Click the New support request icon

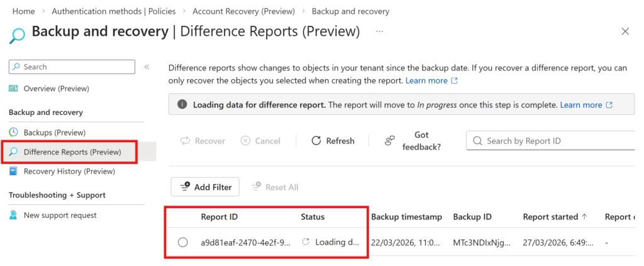(14, 215)
